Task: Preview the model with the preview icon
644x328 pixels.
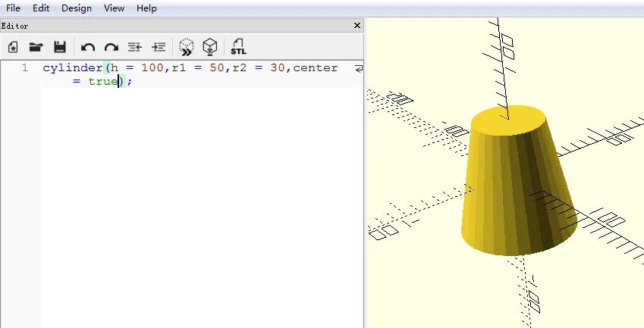Action: click(187, 47)
